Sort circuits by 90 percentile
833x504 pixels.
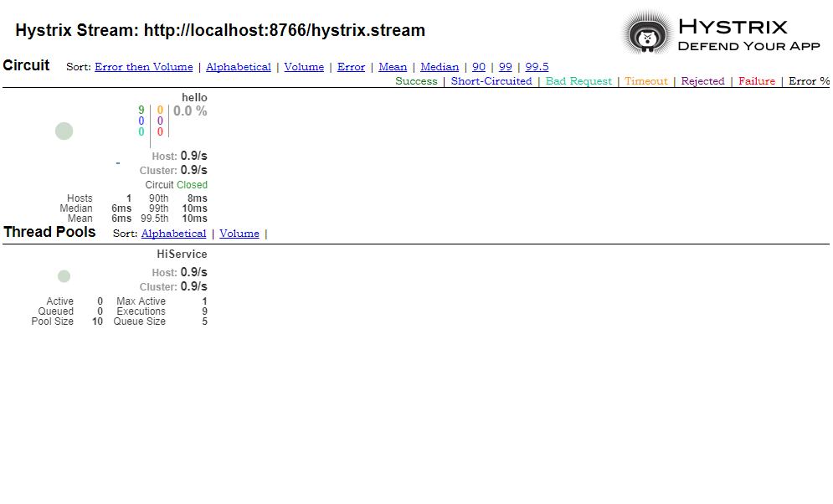coord(479,67)
